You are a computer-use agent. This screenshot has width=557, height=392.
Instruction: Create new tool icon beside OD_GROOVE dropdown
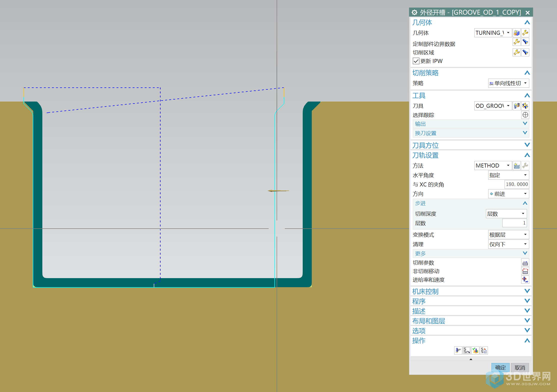pyautogui.click(x=517, y=106)
